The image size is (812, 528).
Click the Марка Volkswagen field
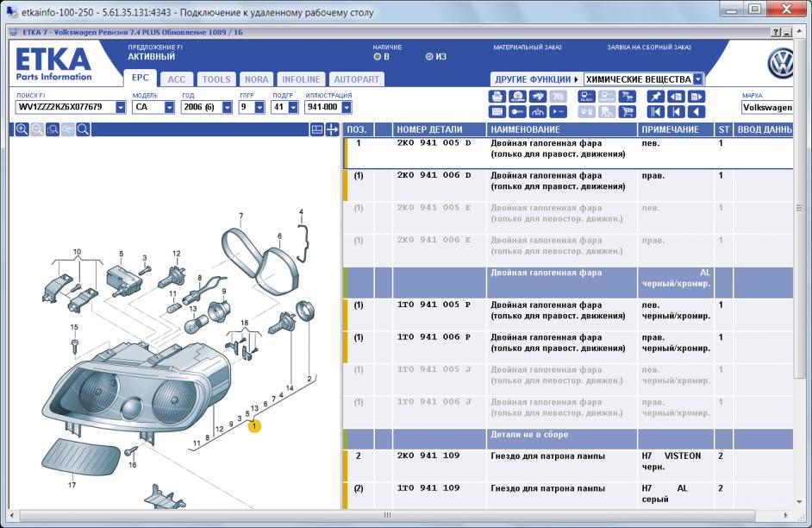(767, 107)
